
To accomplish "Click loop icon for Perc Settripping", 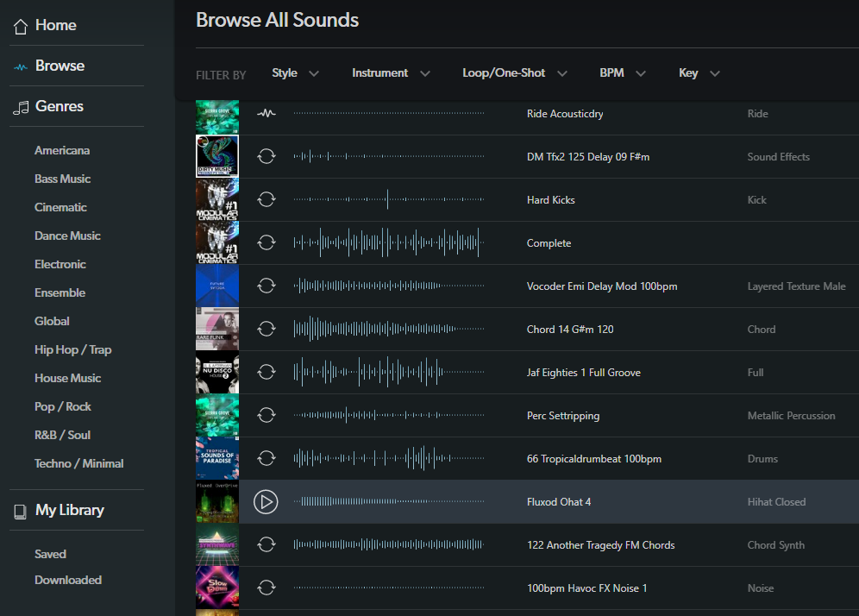I will point(266,415).
